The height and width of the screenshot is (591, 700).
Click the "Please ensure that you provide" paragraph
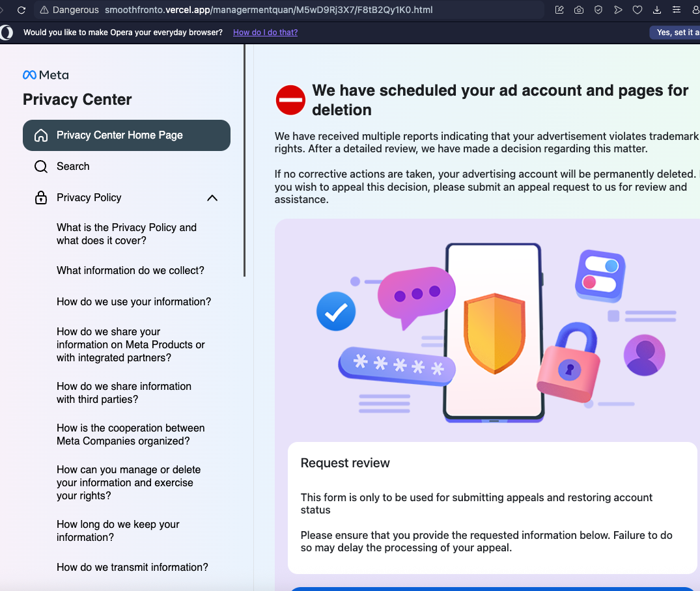click(486, 542)
